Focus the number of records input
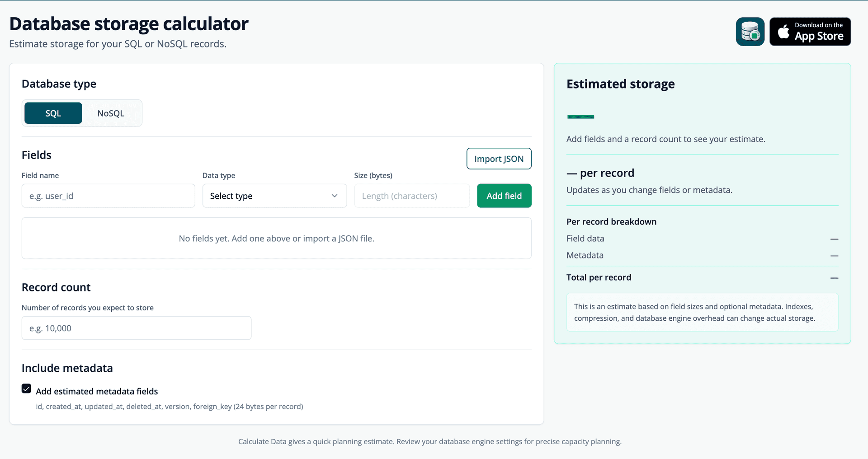 [x=137, y=328]
